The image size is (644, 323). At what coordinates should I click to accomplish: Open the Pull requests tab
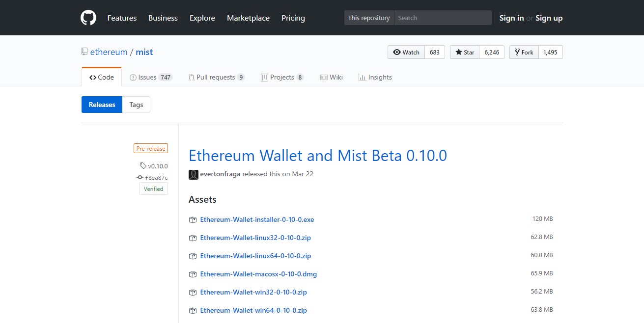tap(216, 77)
